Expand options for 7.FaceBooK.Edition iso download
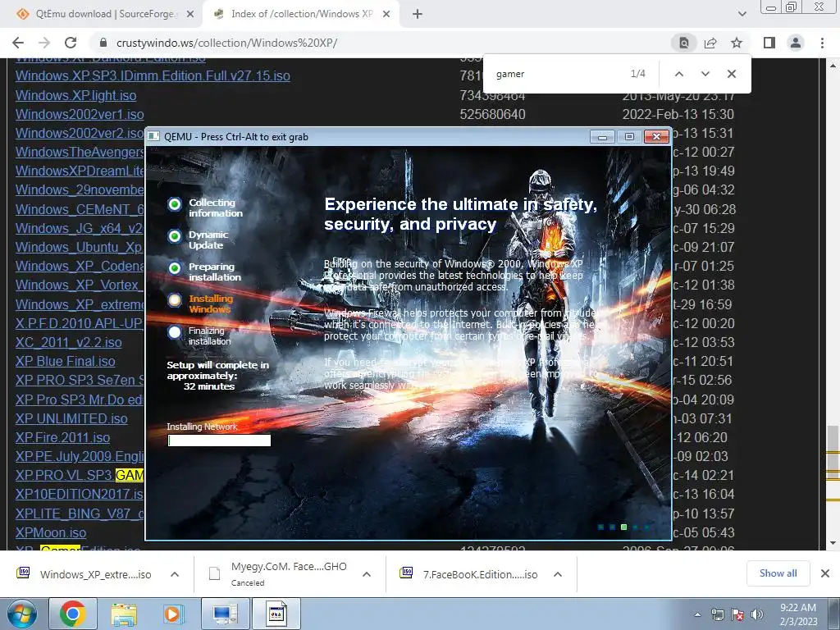The width and height of the screenshot is (840, 630). (x=558, y=574)
